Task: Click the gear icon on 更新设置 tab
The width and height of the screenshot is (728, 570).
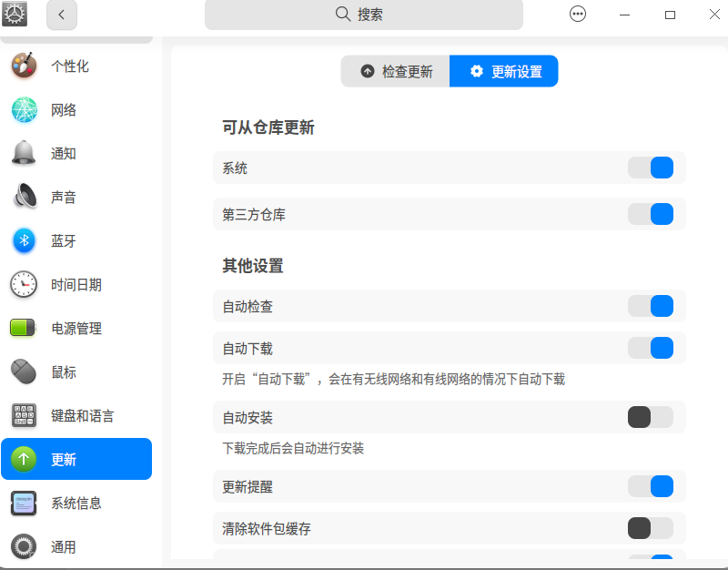Action: pyautogui.click(x=476, y=71)
